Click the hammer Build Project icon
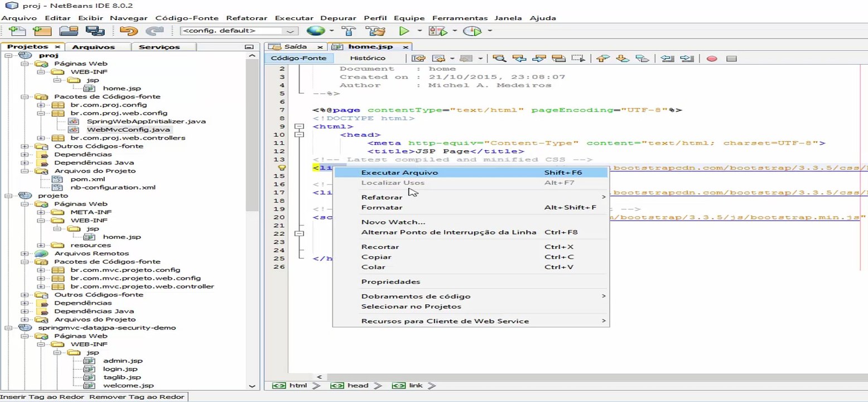The height and width of the screenshot is (402, 868). point(349,31)
